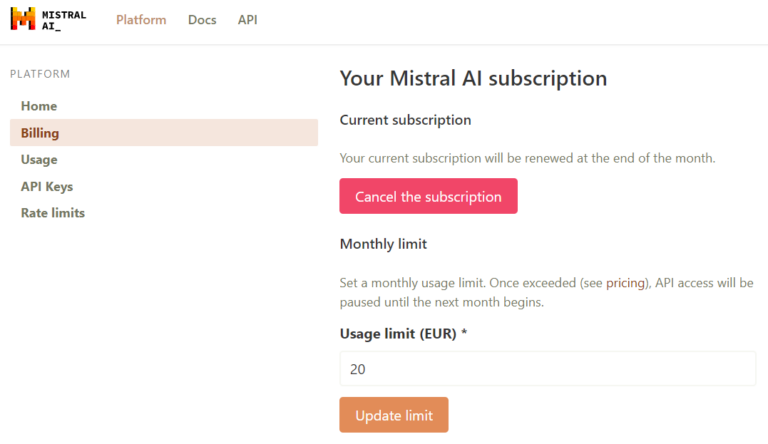
Task: Navigate to API Keys in the sidebar
Action: coord(47,186)
